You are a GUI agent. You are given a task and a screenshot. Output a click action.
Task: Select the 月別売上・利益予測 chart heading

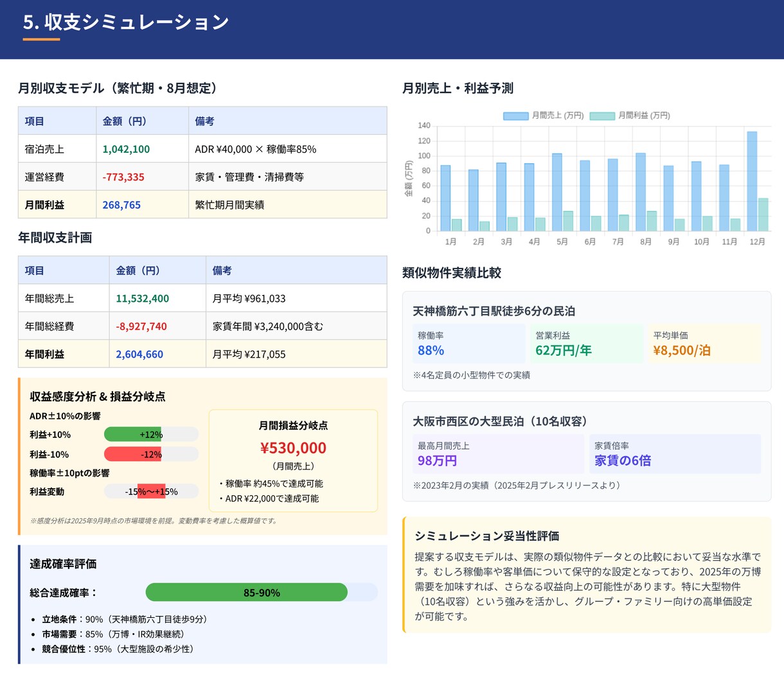pyautogui.click(x=458, y=88)
